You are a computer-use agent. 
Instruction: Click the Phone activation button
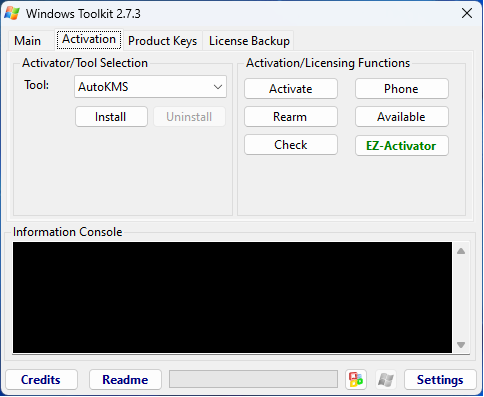click(x=401, y=89)
